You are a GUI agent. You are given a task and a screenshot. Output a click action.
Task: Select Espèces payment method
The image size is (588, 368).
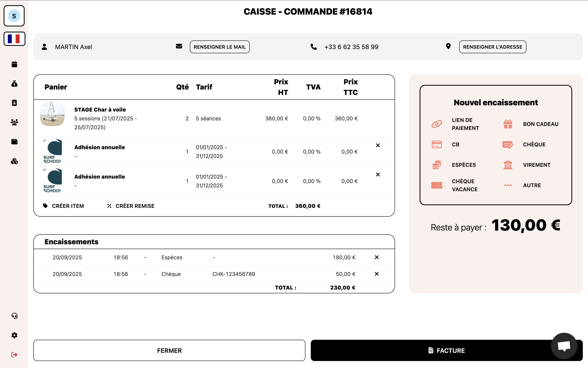(x=463, y=165)
